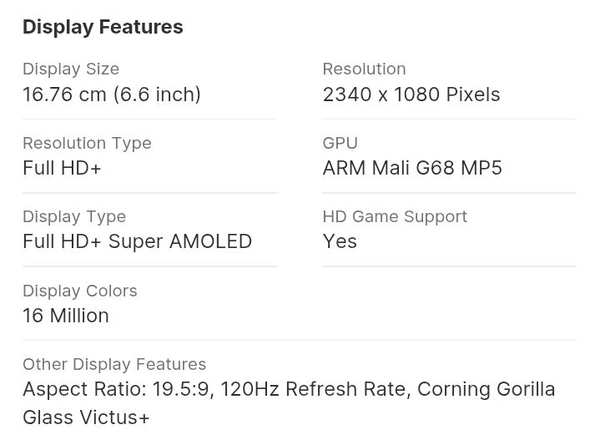
Task: Click the GPU label
Action: [340, 143]
